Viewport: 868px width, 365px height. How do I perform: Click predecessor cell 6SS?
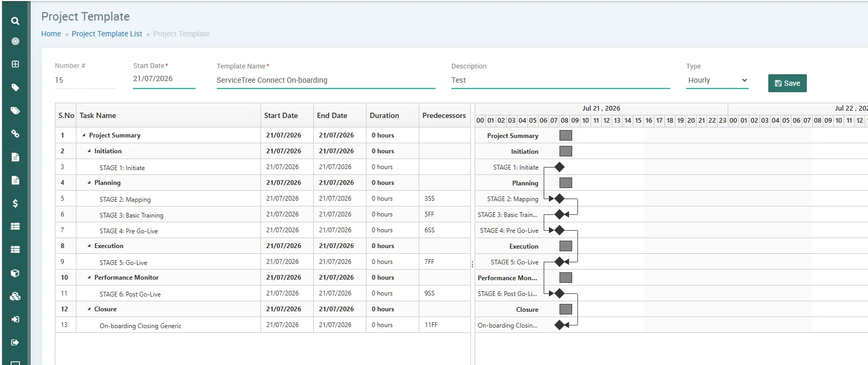(x=445, y=230)
